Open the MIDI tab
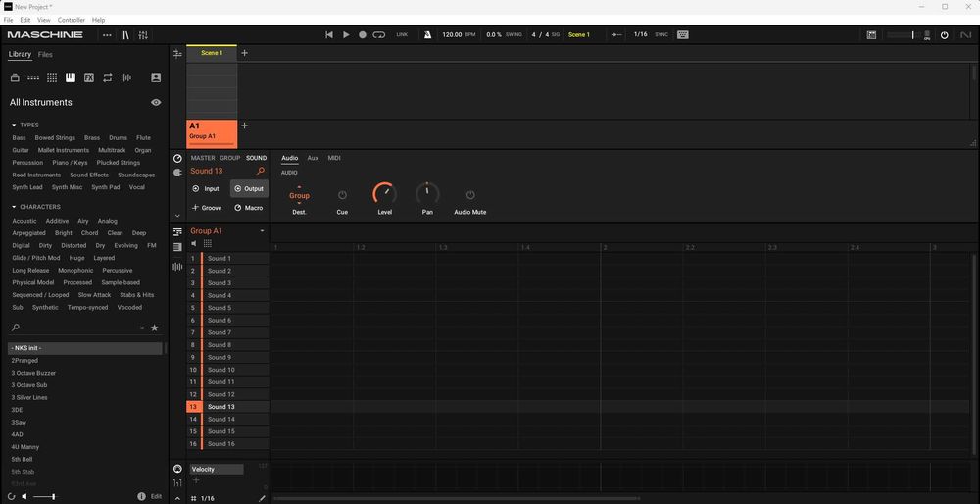Viewport: 980px width, 504px height. click(x=334, y=158)
